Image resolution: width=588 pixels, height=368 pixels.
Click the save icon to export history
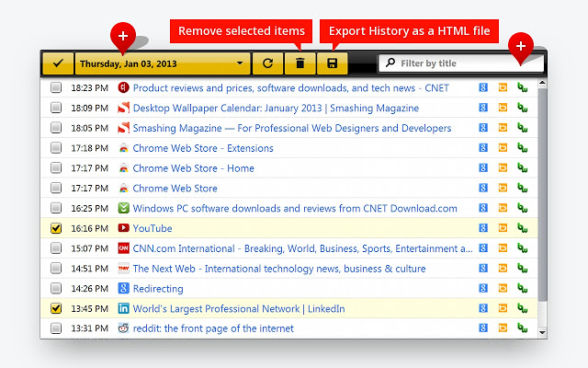coord(332,63)
